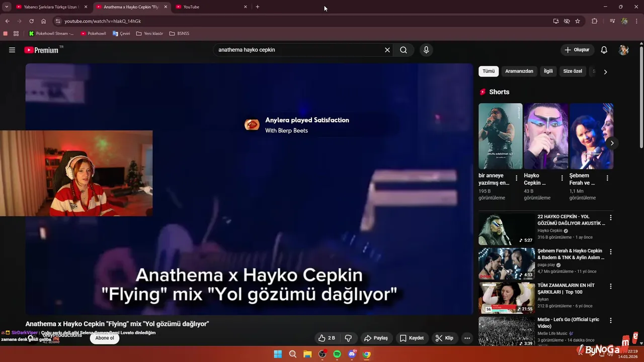Show more filter chips with right arrow
This screenshot has height=362, width=644.
tap(605, 72)
